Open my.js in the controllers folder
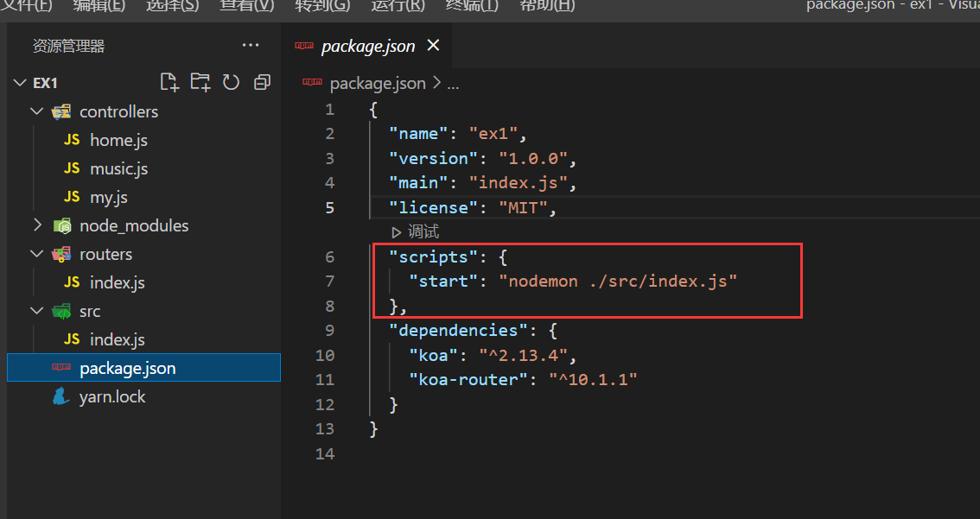Image resolution: width=980 pixels, height=519 pixels. tap(109, 198)
